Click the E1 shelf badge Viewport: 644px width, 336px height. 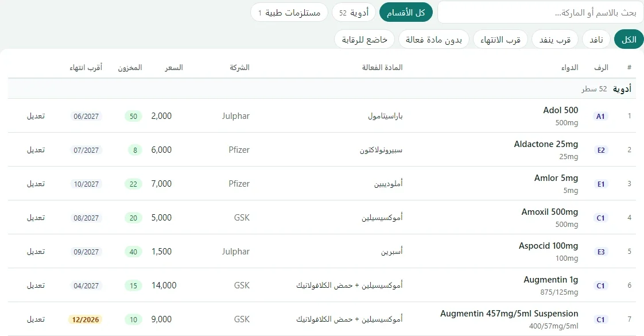(601, 184)
